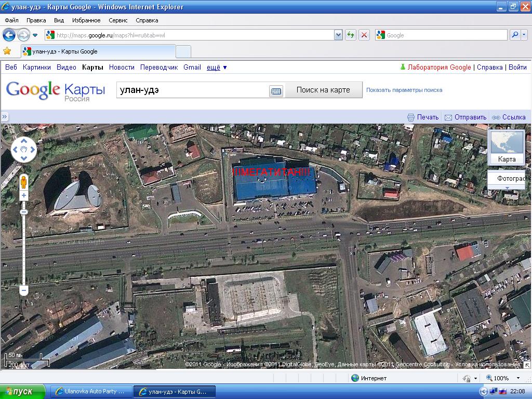Viewport: 532px width, 399px height.
Task: Toggle the overview map corner arrow
Action: click(527, 365)
